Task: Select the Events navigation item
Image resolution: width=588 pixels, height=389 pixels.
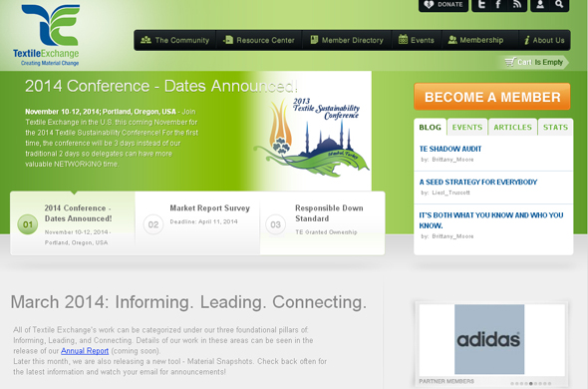Action: (417, 40)
